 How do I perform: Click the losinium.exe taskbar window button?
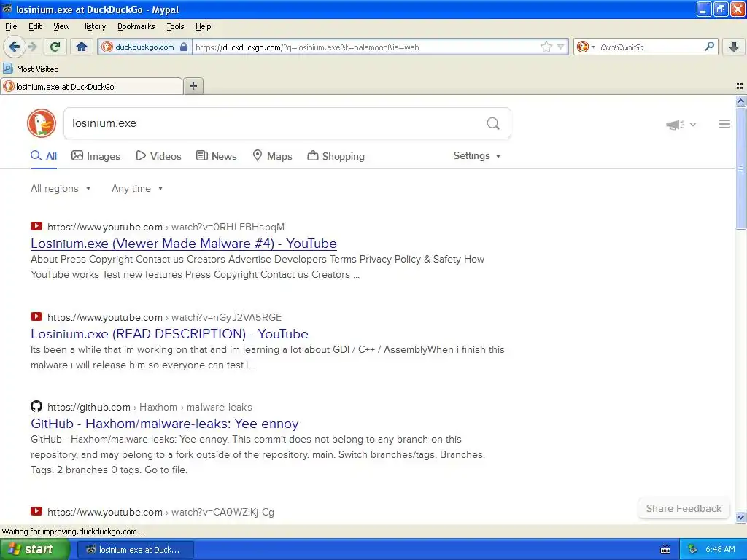point(135,550)
